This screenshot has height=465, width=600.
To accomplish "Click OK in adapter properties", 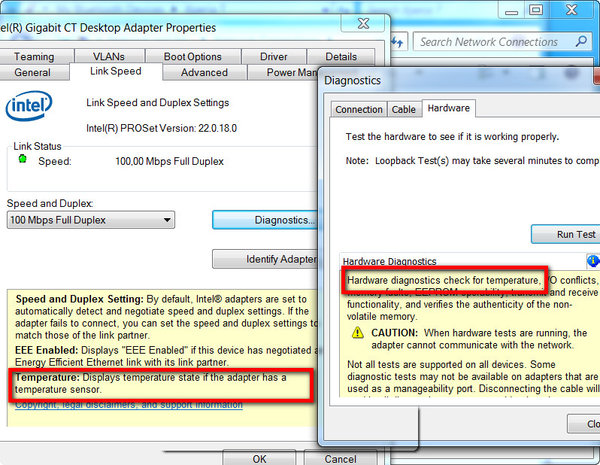I will point(259,458).
